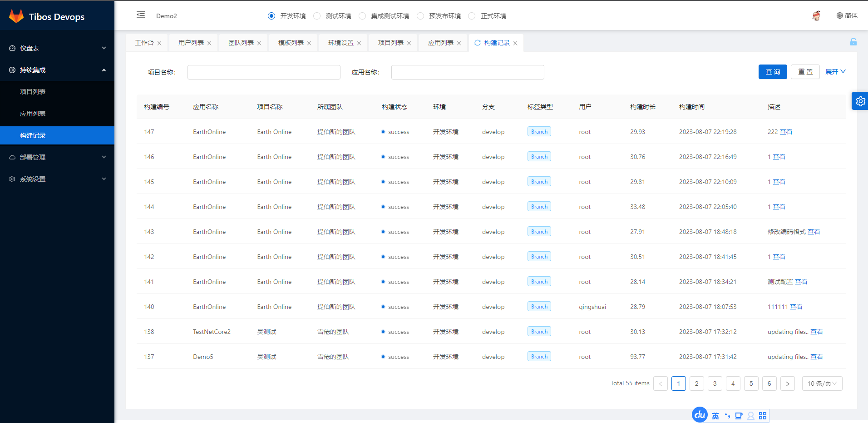868x423 pixels.
Task: Select the 预发布环境 radio button
Action: click(420, 16)
